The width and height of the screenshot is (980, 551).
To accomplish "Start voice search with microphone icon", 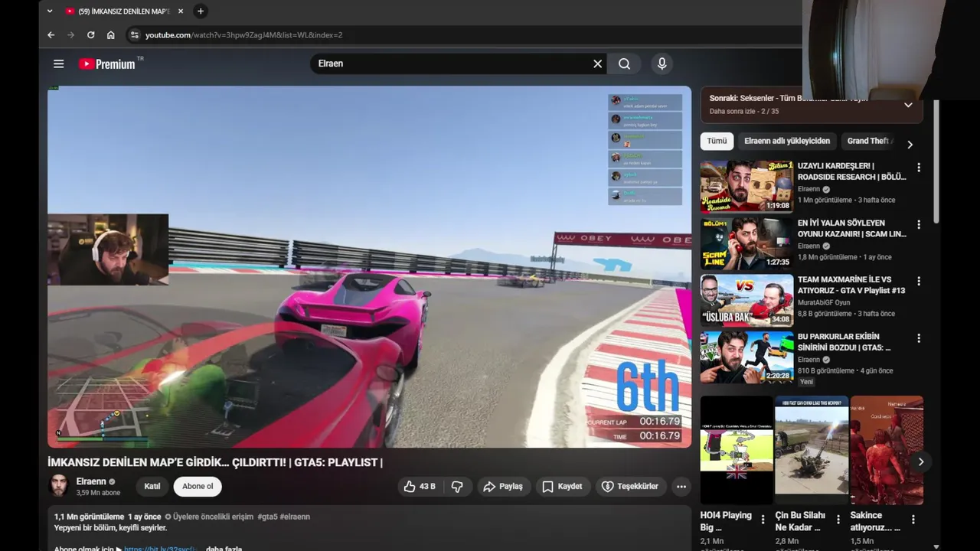I will pyautogui.click(x=662, y=64).
